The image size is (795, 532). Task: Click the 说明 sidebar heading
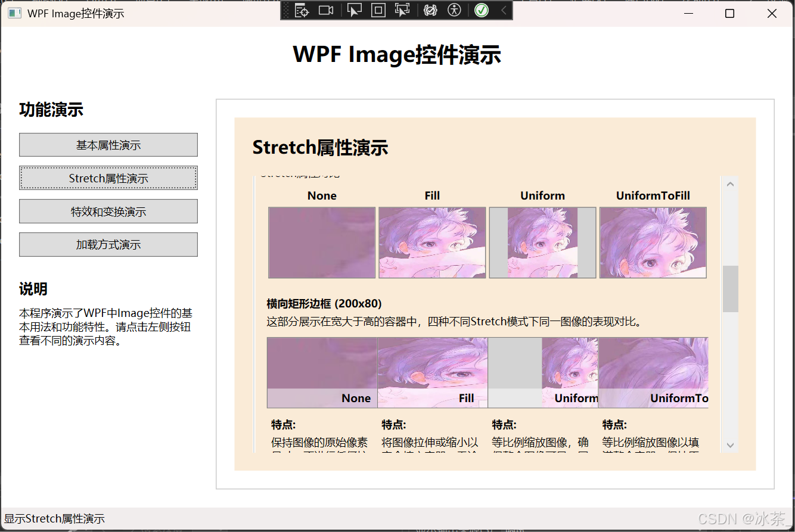tap(33, 290)
